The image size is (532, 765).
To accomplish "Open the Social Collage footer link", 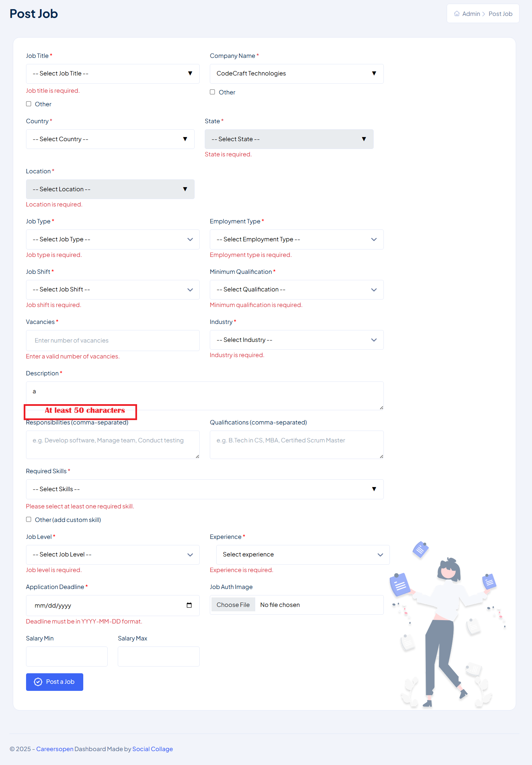I will tap(152, 749).
